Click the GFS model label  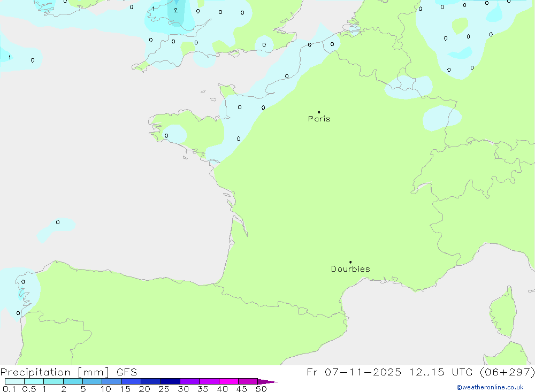tap(127, 372)
